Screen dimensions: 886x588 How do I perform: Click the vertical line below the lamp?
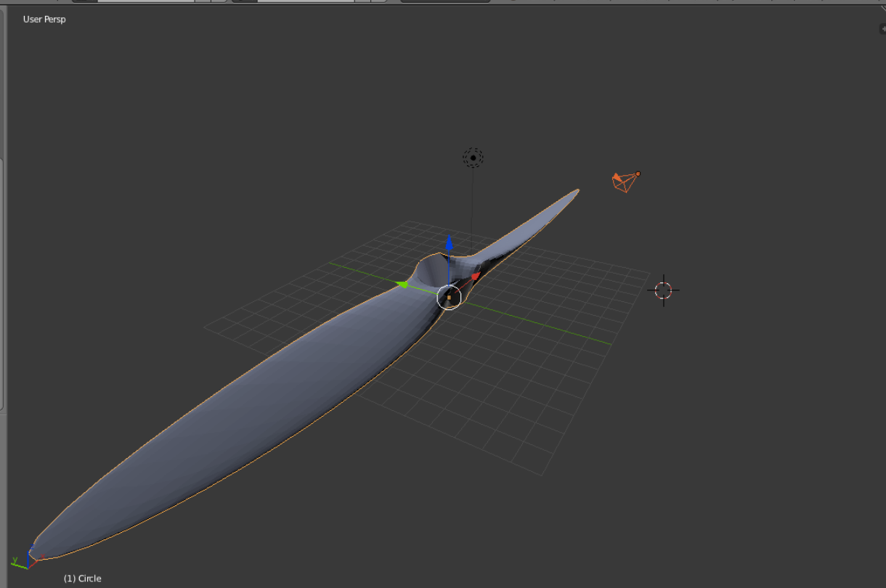point(472,203)
